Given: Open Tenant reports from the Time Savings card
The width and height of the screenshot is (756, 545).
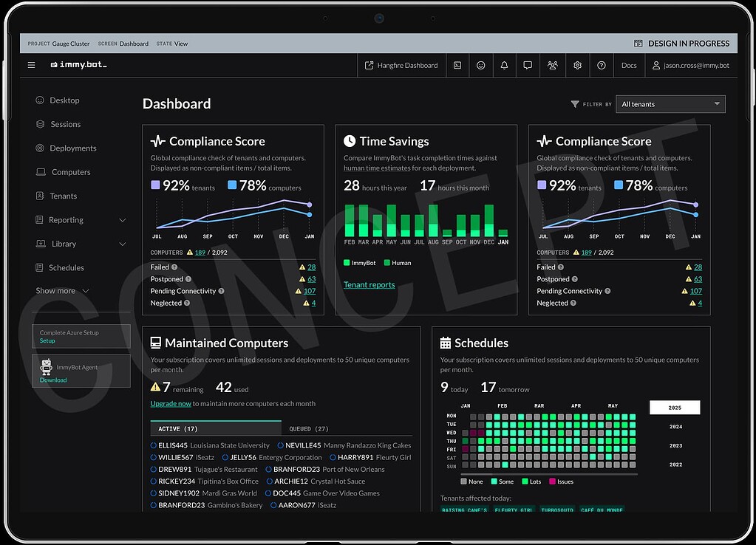Looking at the screenshot, I should 370,284.
